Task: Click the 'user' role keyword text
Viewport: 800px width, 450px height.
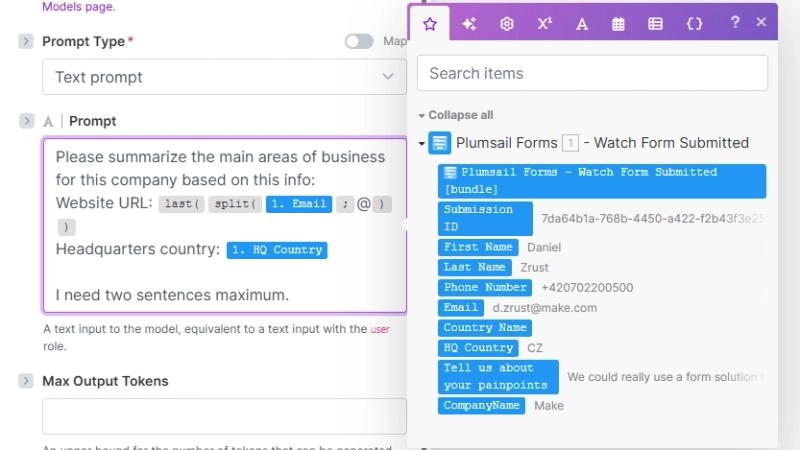Action: pyautogui.click(x=380, y=329)
